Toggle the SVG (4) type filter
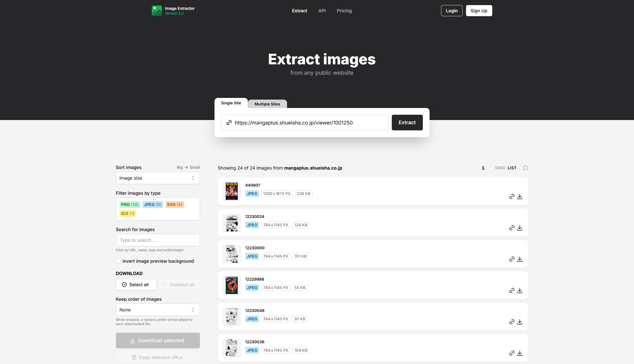Viewport: 634px width, 364px height. coord(174,205)
